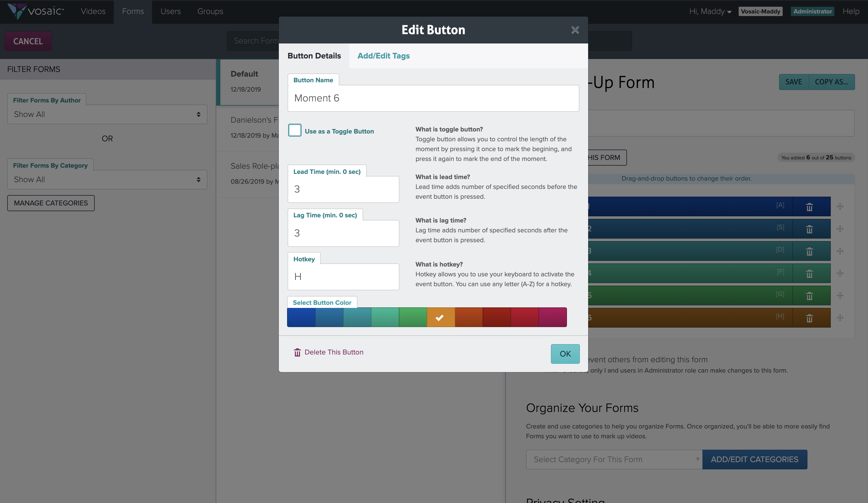Open the Hi, Maddy user menu
Viewport: 868px width, 503px height.
(710, 11)
